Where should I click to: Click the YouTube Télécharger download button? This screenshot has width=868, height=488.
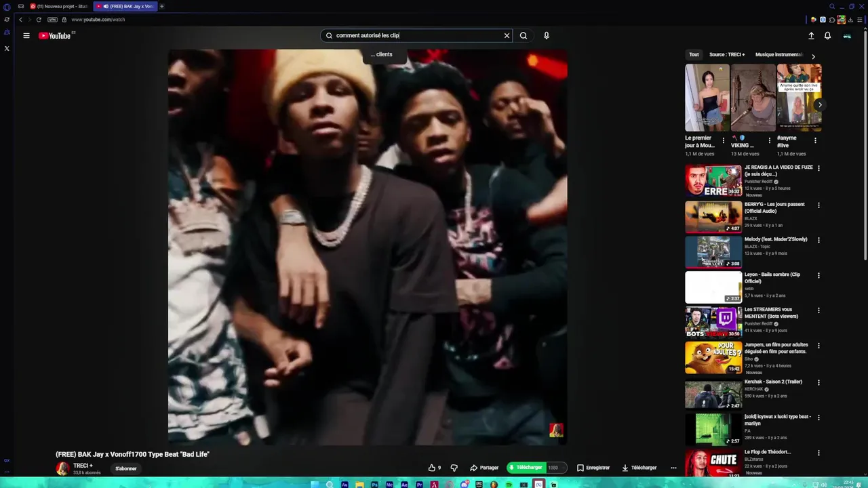click(x=639, y=468)
